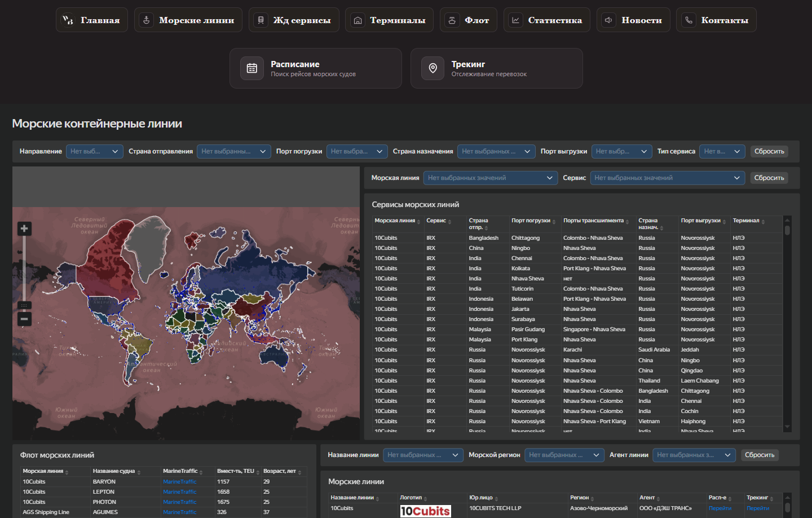Expand the Страна назначения dropdown

496,151
